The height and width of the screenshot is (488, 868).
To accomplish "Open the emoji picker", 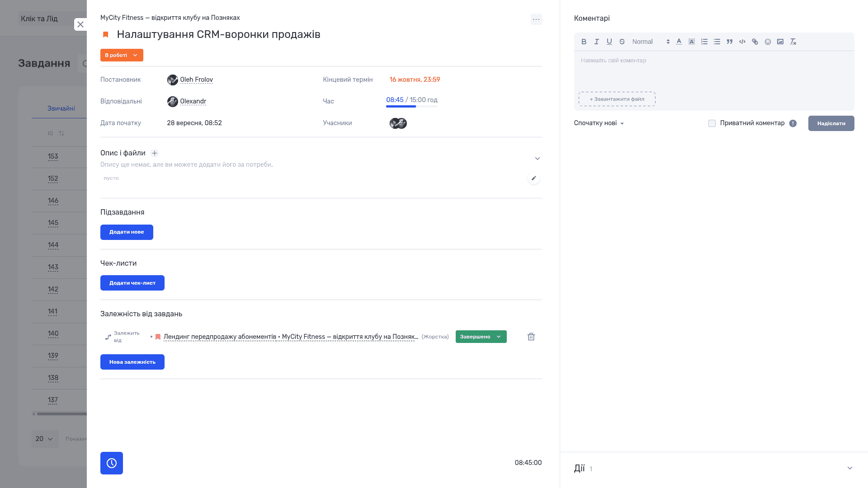I will pos(767,42).
